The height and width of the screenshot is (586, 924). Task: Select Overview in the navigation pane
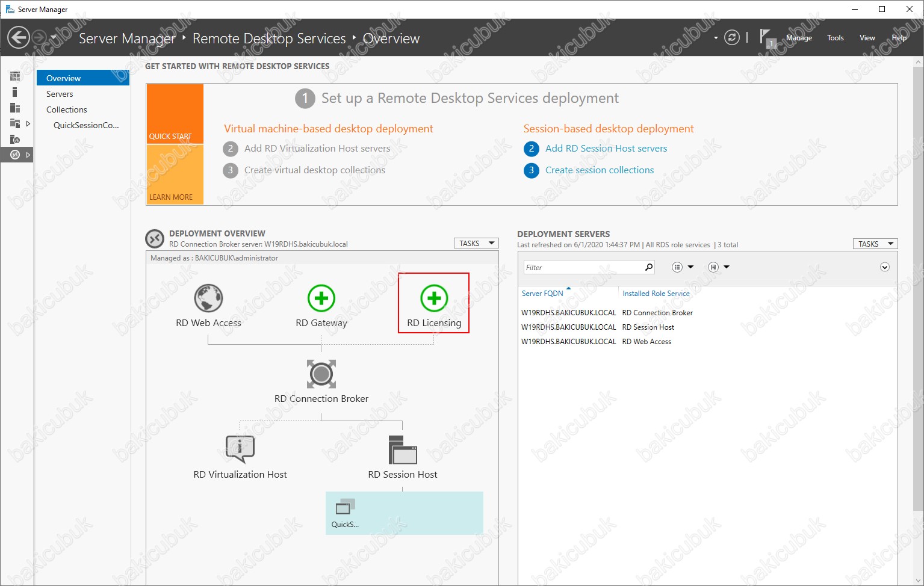point(83,78)
